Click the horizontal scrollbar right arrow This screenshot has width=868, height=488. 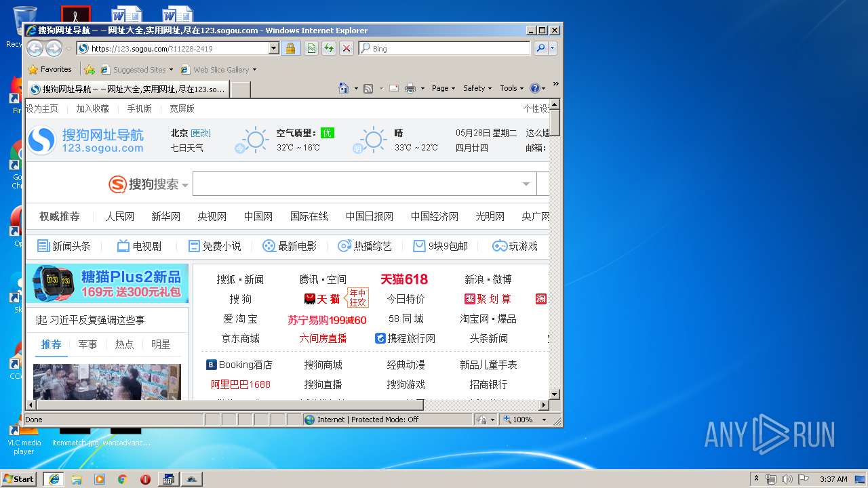(543, 405)
